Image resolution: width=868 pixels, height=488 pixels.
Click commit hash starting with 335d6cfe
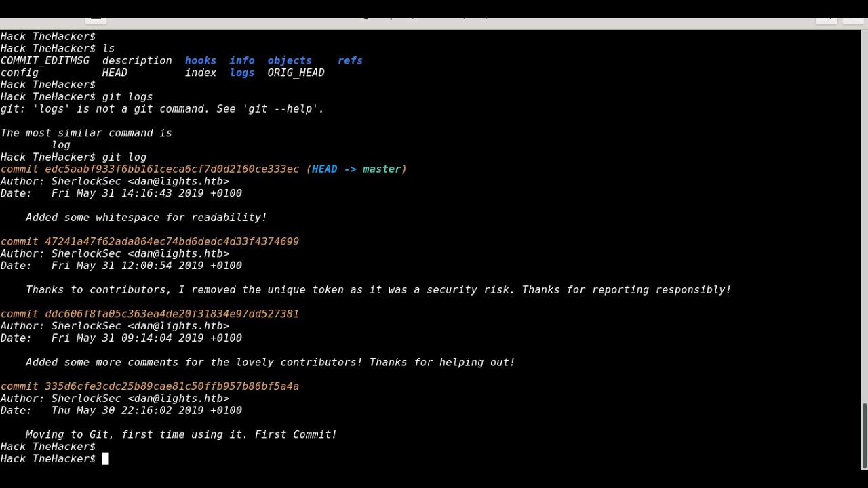[172, 386]
